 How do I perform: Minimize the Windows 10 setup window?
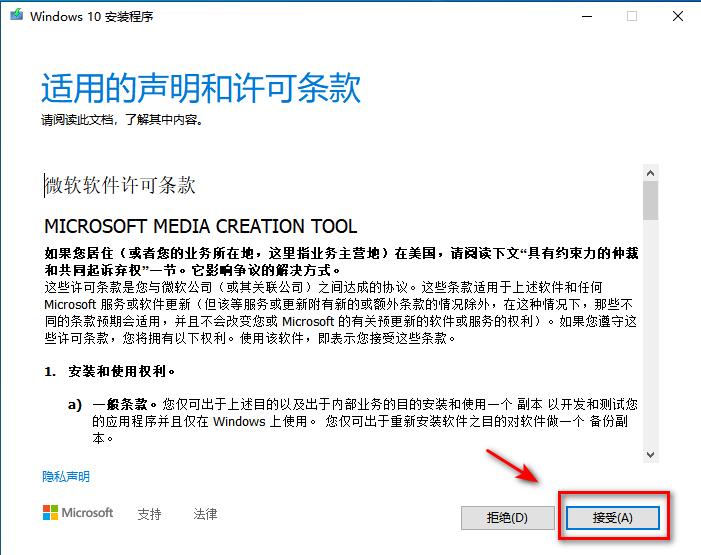(587, 17)
